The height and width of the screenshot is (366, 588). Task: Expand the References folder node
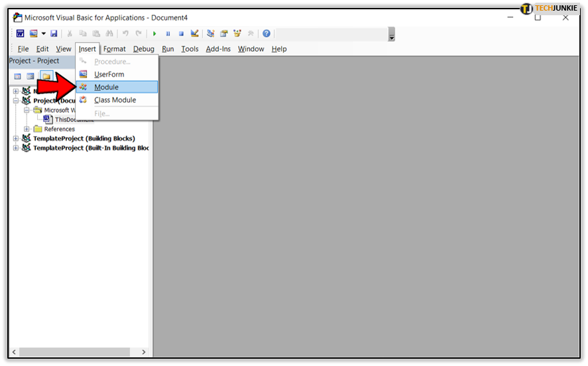pos(27,129)
